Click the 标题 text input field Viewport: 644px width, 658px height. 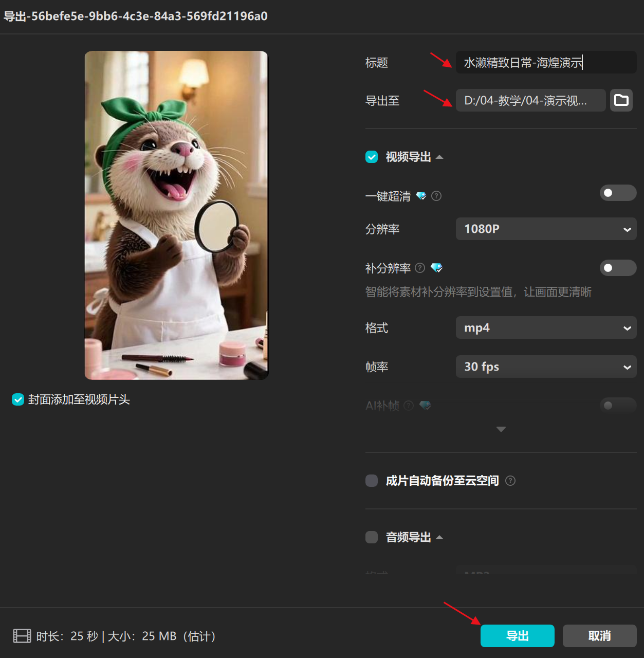(x=546, y=63)
